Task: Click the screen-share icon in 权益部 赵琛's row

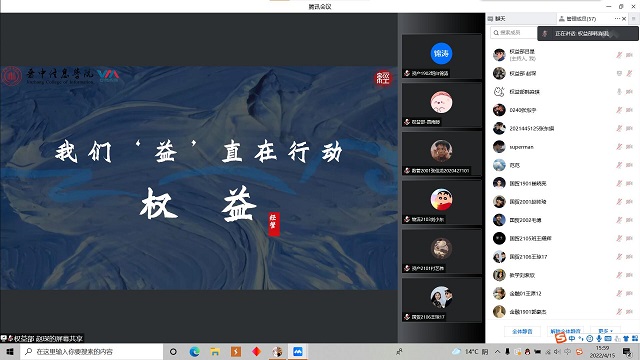Action: click(619, 73)
